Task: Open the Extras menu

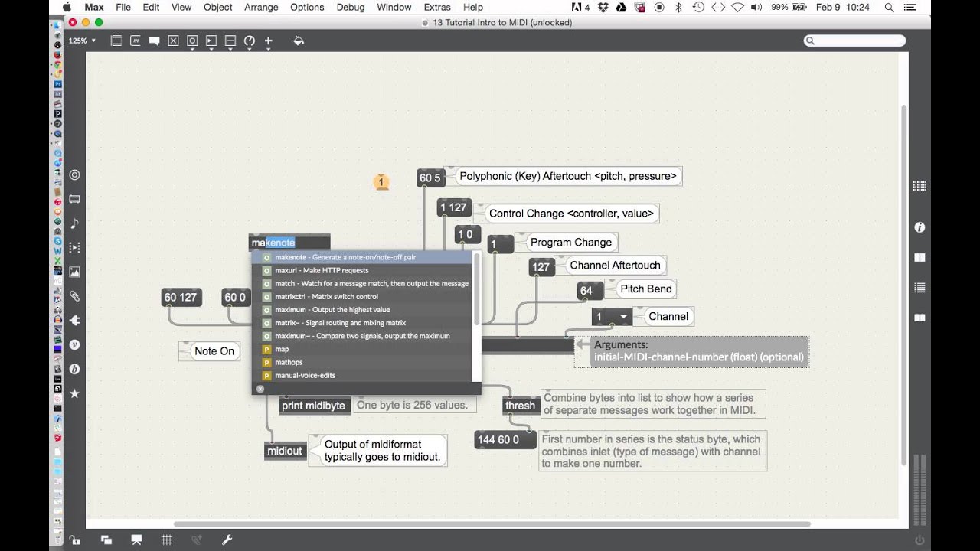Action: click(437, 7)
